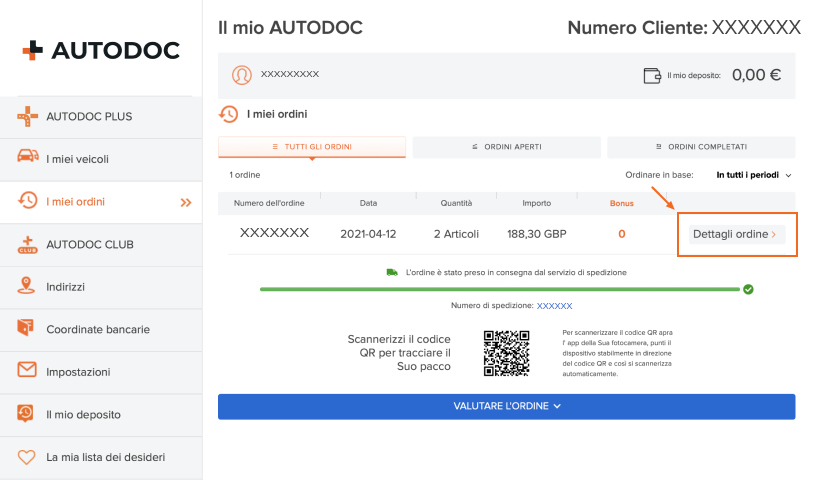Image resolution: width=820 pixels, height=480 pixels.
Task: Click the wallet icon near deposit
Action: pyautogui.click(x=652, y=75)
